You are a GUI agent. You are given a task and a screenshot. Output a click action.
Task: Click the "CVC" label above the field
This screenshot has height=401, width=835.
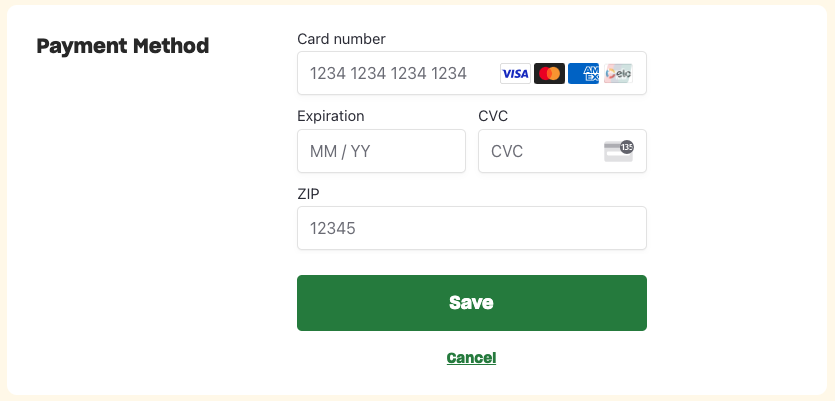(493, 116)
